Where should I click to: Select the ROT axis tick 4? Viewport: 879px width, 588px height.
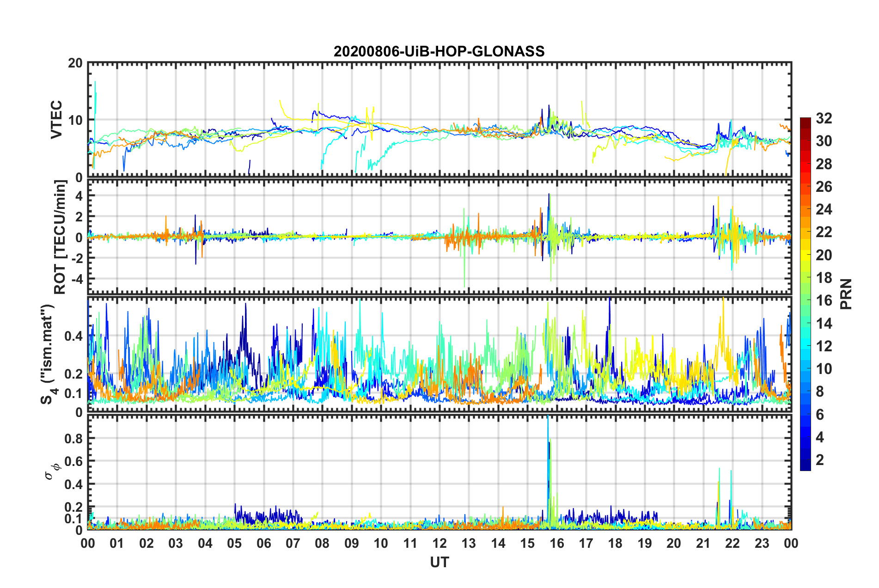click(x=79, y=196)
